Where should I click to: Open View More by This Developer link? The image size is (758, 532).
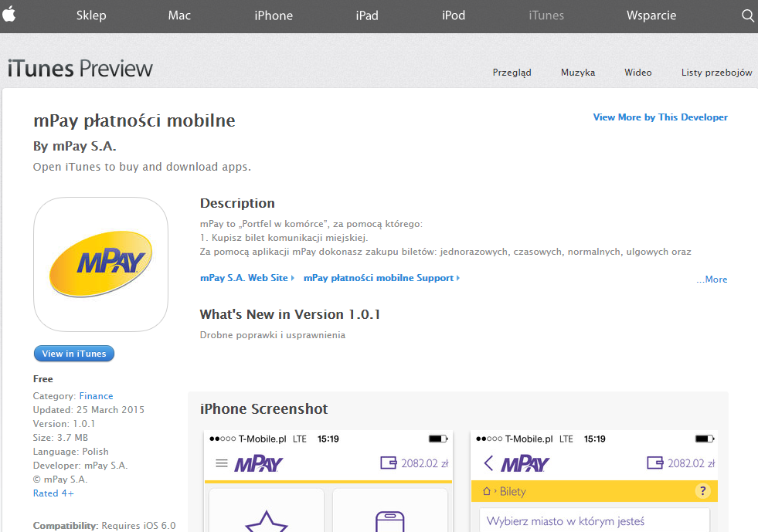click(x=661, y=117)
